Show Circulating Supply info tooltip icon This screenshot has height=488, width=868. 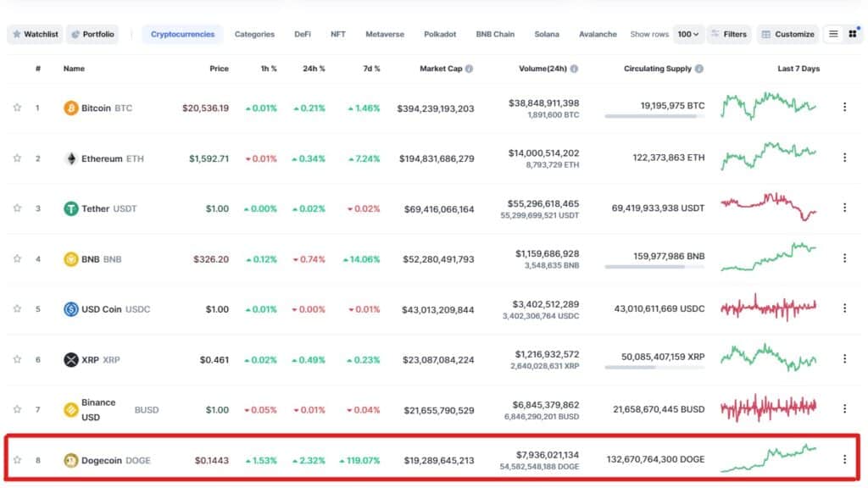click(699, 69)
